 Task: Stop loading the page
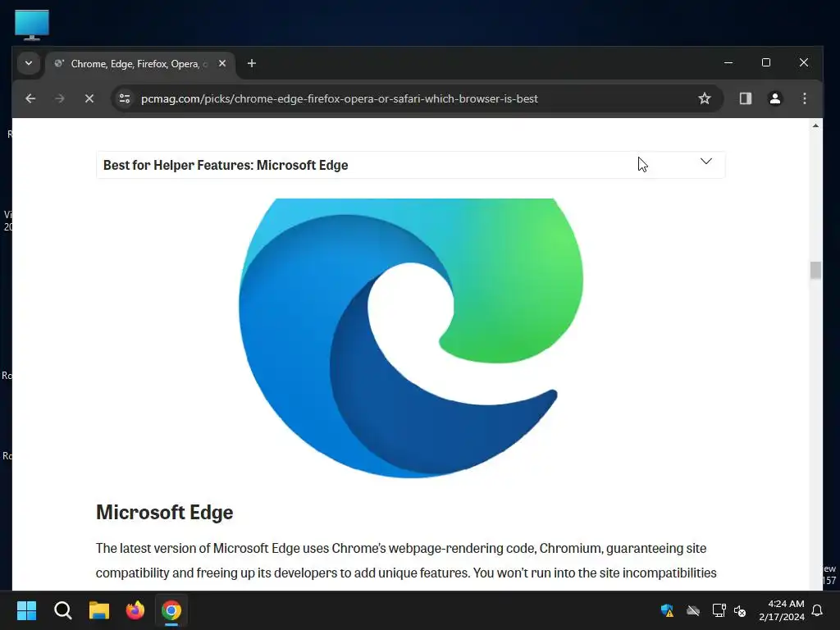[89, 98]
